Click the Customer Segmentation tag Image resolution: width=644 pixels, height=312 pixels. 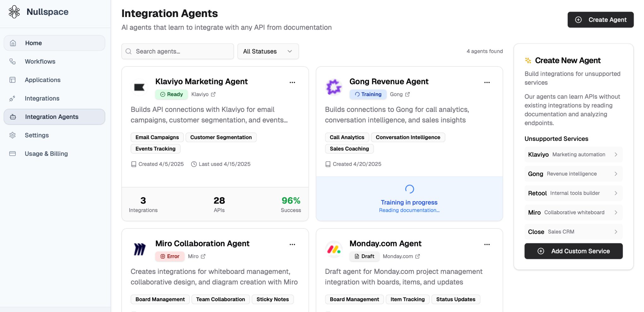[221, 137]
